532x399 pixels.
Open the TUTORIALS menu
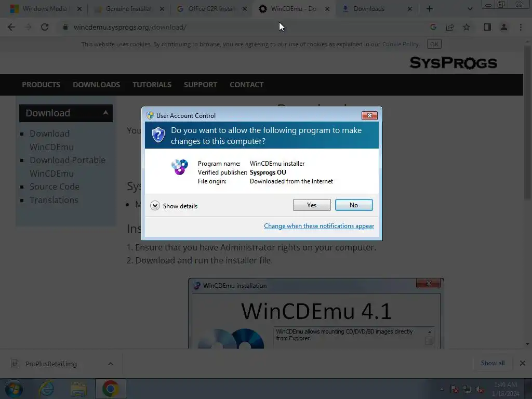[x=152, y=85]
